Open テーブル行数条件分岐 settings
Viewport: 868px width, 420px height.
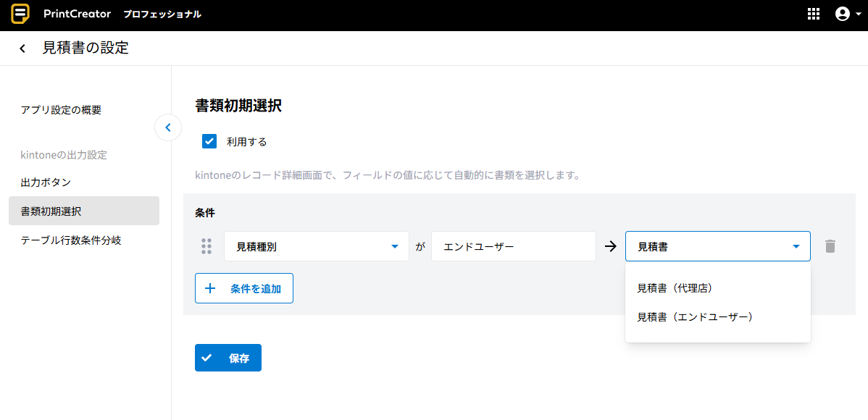click(70, 240)
